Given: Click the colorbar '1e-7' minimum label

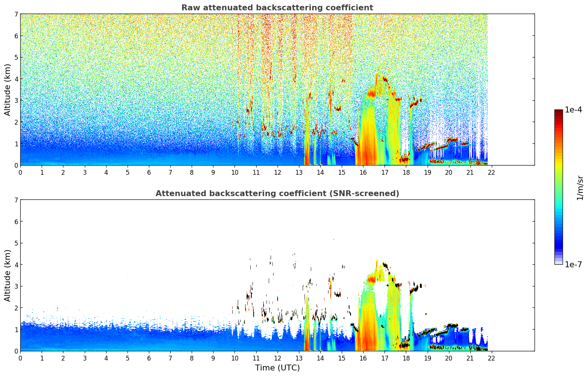Looking at the screenshot, I should coord(573,265).
